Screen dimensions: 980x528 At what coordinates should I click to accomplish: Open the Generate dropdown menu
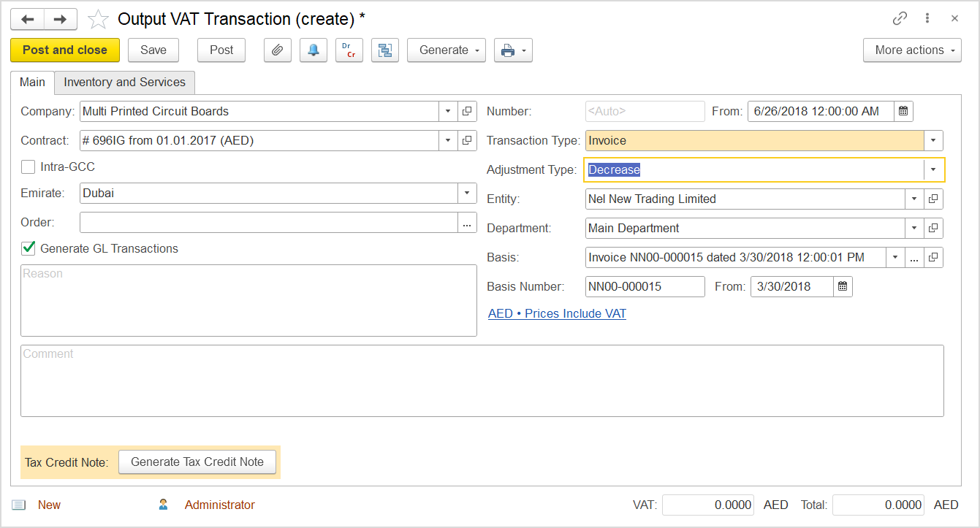(x=447, y=50)
